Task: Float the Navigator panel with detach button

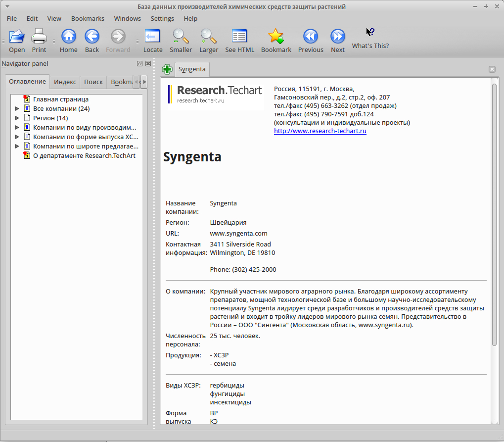Action: tap(139, 64)
